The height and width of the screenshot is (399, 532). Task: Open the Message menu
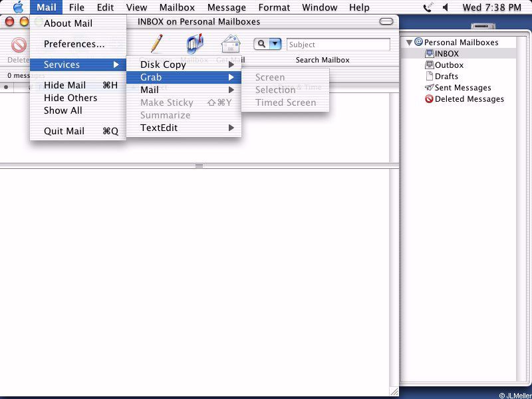tap(227, 7)
